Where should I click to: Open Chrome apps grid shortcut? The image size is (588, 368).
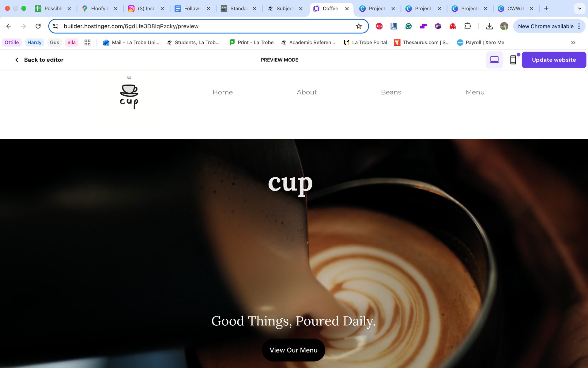pos(88,42)
